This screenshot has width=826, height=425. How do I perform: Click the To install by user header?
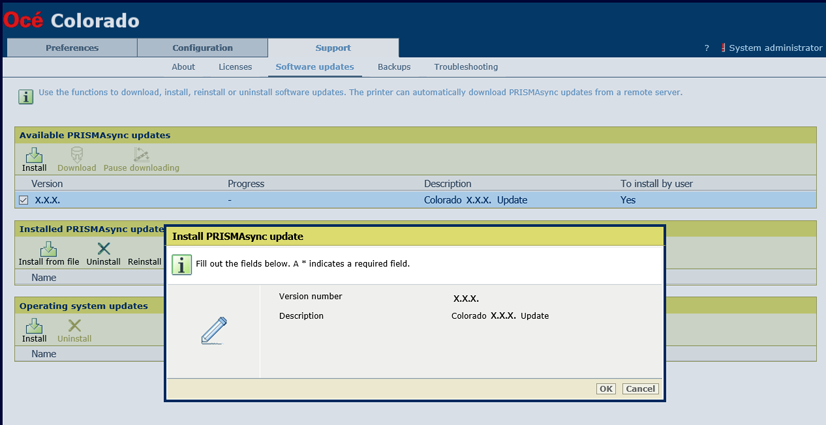pos(656,184)
